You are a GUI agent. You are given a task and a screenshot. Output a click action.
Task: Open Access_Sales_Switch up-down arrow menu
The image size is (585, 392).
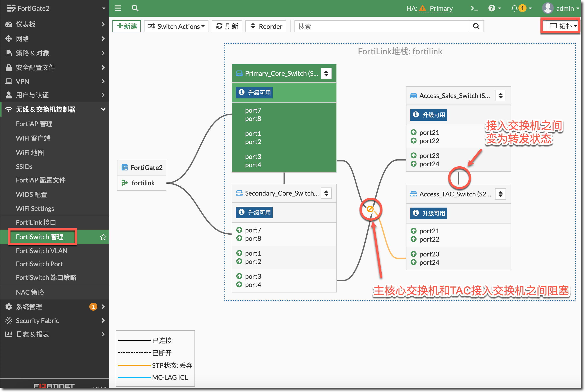click(x=501, y=96)
